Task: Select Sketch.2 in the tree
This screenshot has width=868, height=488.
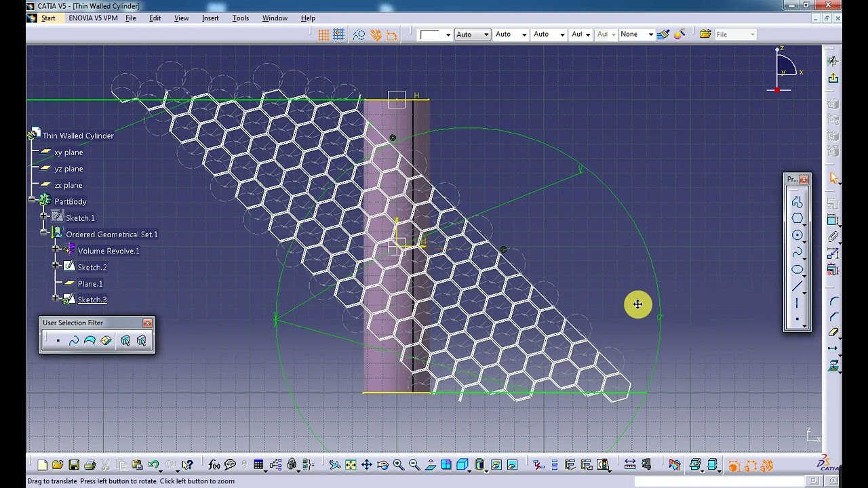Action: [92, 267]
